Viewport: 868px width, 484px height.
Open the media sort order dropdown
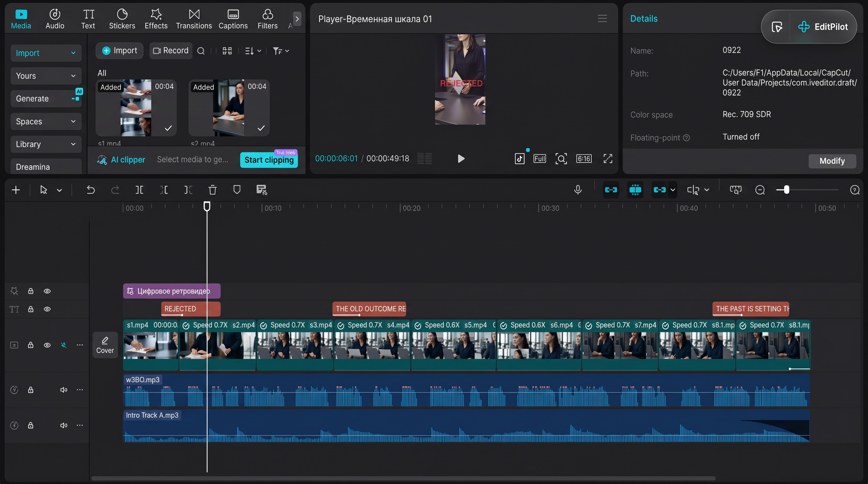click(253, 51)
